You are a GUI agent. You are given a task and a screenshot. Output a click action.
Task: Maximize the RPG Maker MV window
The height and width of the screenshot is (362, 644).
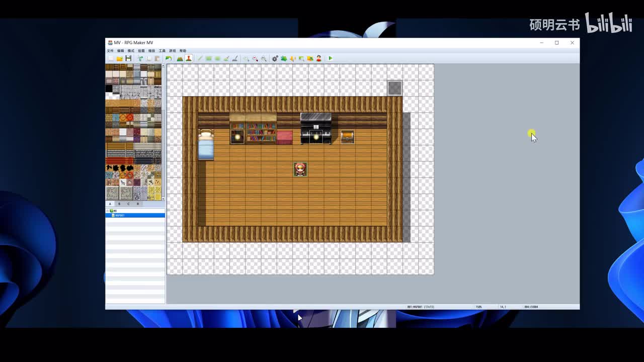click(557, 43)
